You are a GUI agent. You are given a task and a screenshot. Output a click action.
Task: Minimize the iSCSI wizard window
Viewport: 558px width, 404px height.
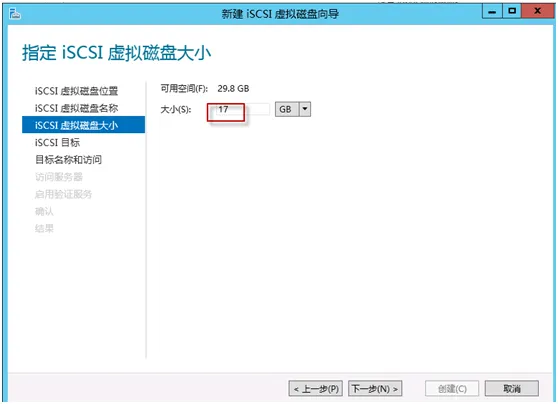[492, 12]
